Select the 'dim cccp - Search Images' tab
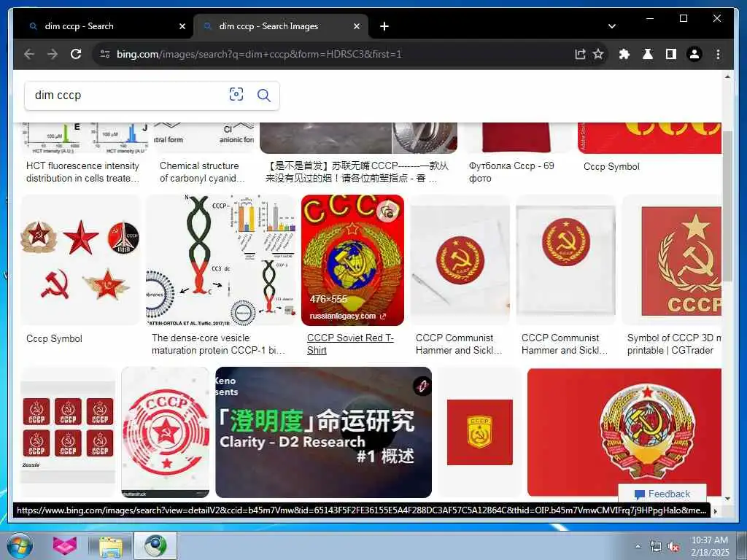747x560 pixels. point(280,26)
